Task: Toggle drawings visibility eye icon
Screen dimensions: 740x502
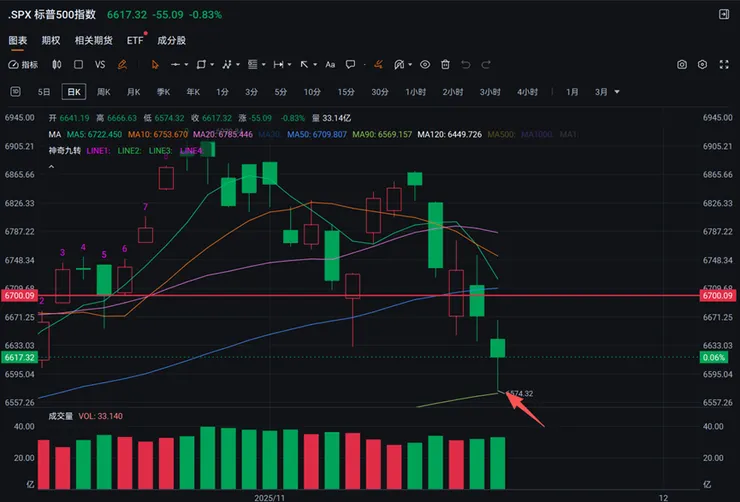Action: (x=424, y=64)
